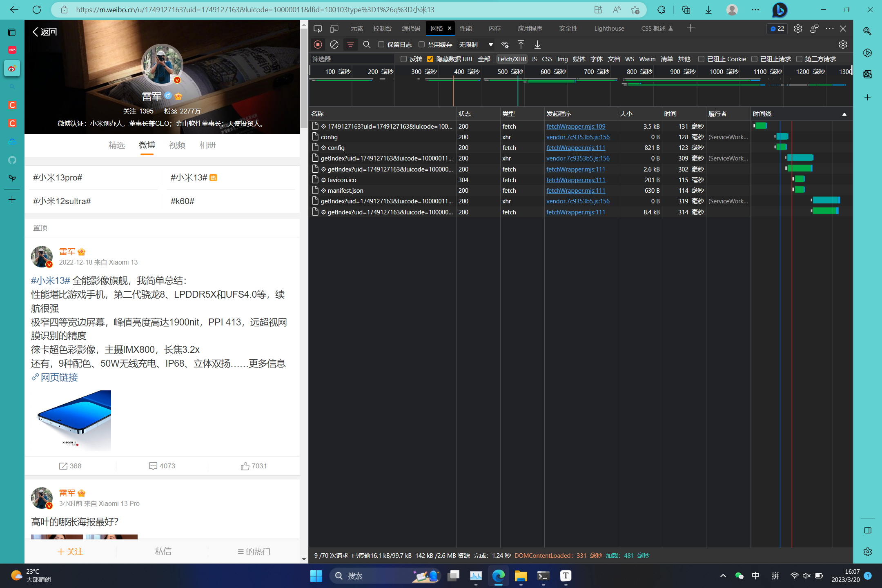Open network panel settings gear

tap(843, 45)
